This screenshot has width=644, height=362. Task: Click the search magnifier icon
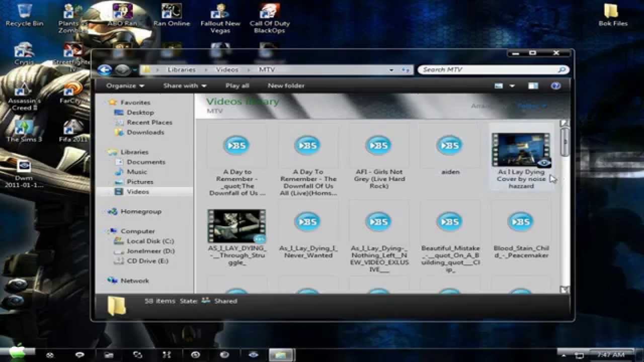click(x=562, y=70)
